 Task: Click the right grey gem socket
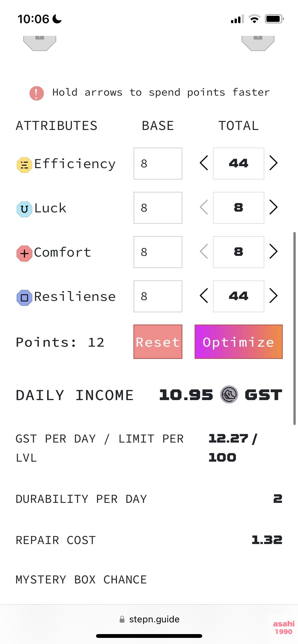[258, 43]
